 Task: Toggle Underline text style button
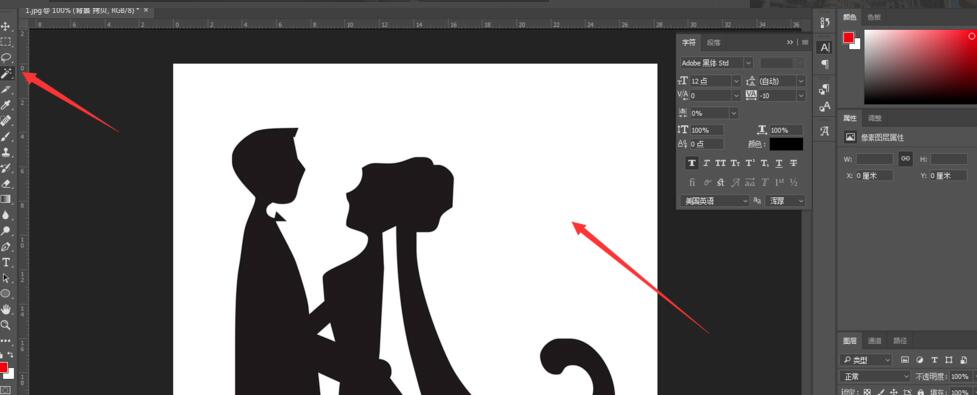tap(779, 163)
